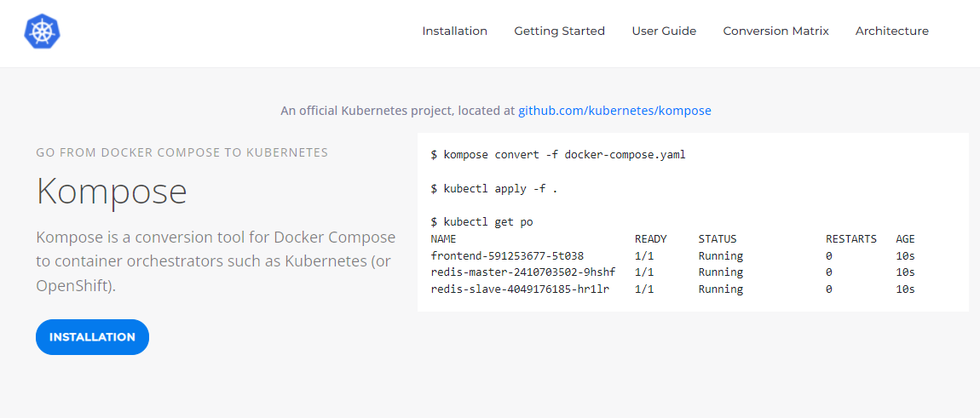The width and height of the screenshot is (980, 418).
Task: Click the 'kubectl apply -f .' command
Action: pyautogui.click(x=493, y=188)
